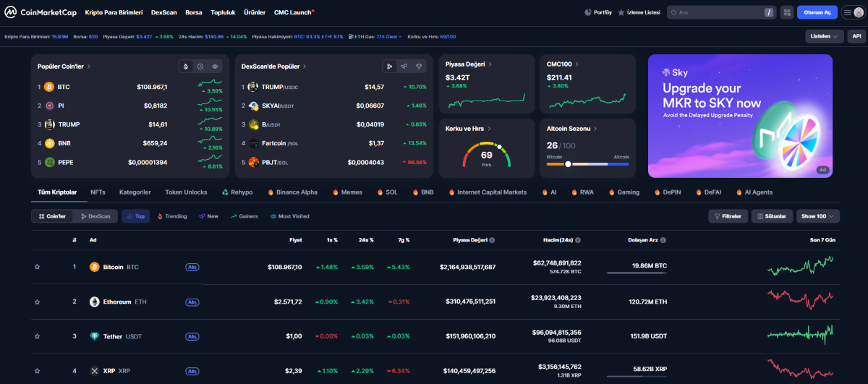868x384 pixels.
Task: Expand the DexScan'de Popüler chevron
Action: coord(306,67)
